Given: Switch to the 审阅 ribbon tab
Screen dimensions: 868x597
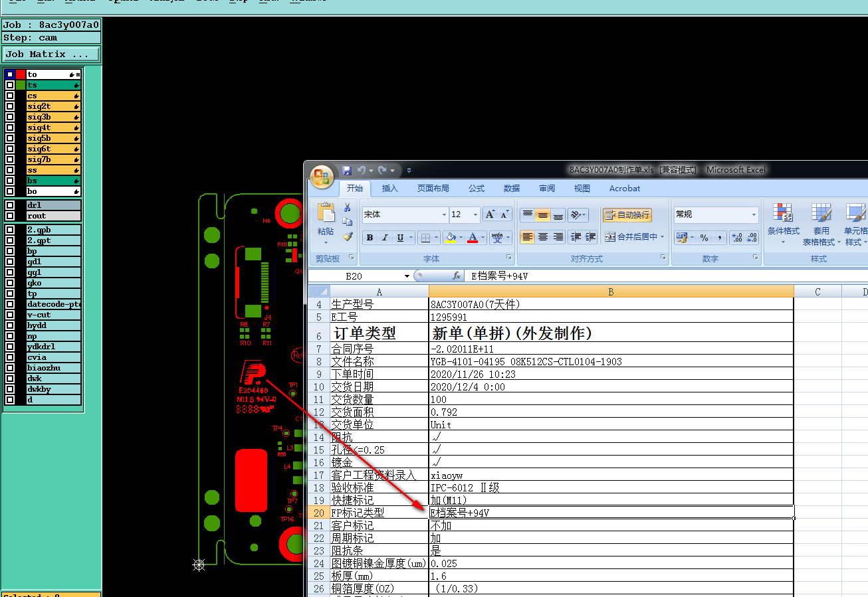Looking at the screenshot, I should (x=547, y=189).
